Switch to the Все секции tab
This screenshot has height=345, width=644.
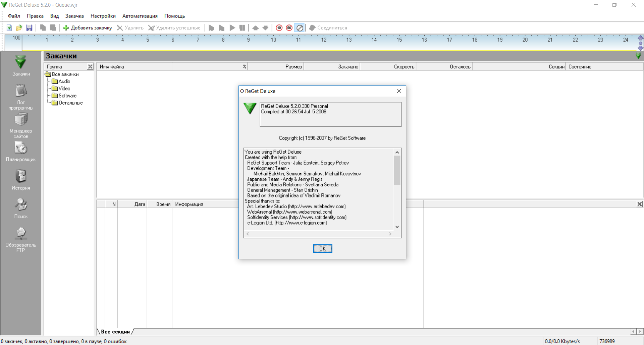pos(115,332)
